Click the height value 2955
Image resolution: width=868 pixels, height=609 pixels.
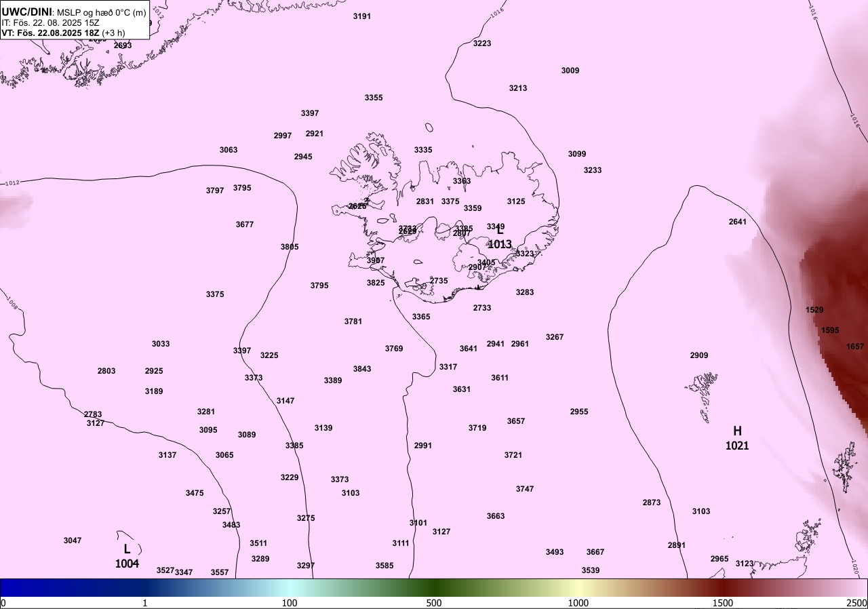pos(579,412)
